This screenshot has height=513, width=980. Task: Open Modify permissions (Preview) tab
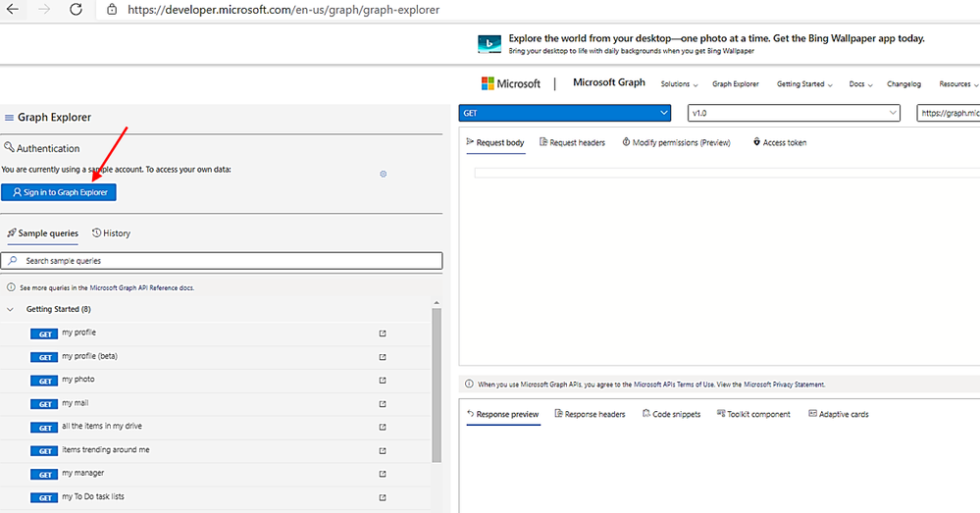676,142
